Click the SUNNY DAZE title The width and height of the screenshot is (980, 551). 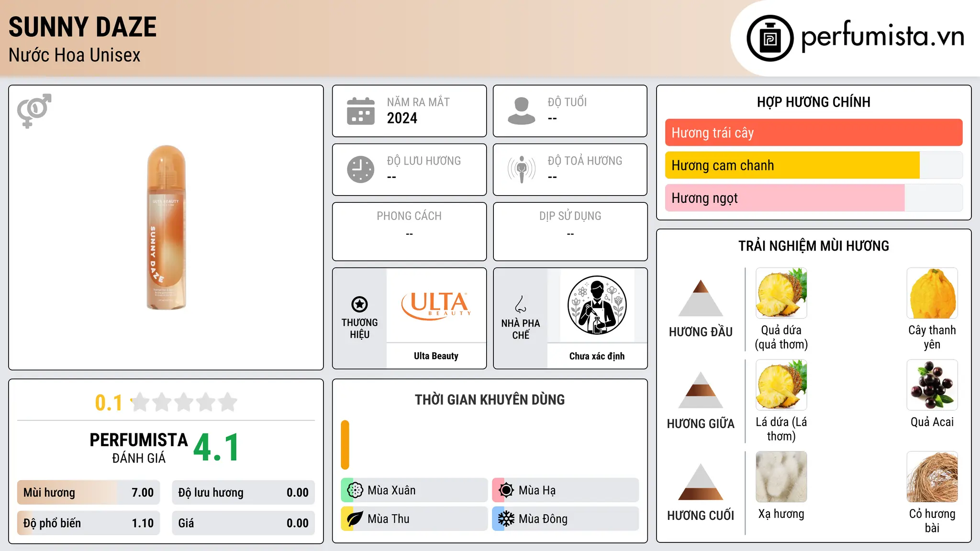(x=82, y=27)
